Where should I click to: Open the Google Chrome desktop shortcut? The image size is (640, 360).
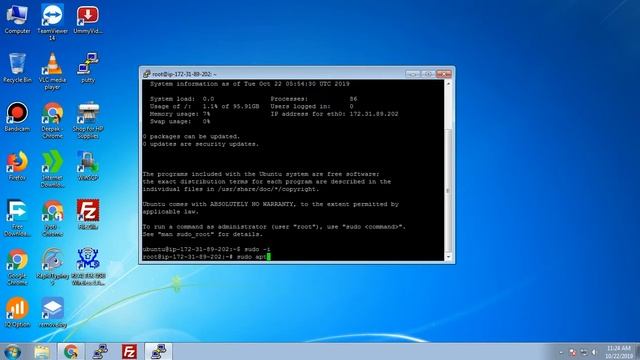[x=17, y=267]
